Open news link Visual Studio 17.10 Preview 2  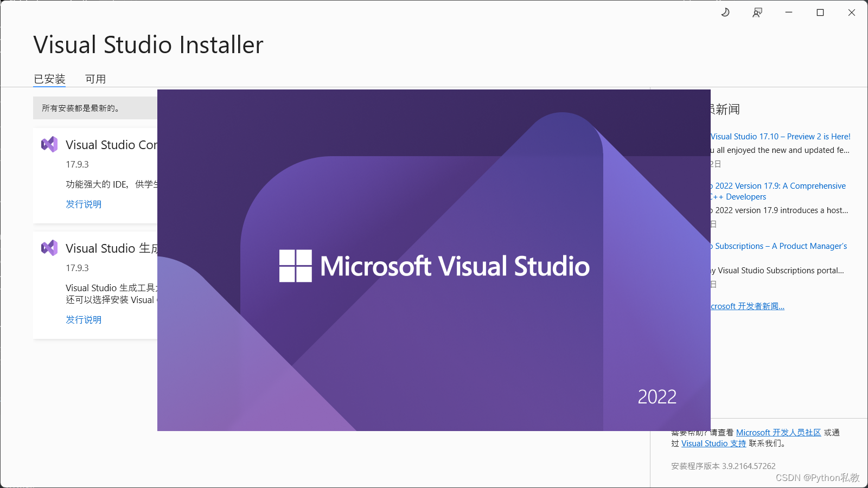(781, 137)
